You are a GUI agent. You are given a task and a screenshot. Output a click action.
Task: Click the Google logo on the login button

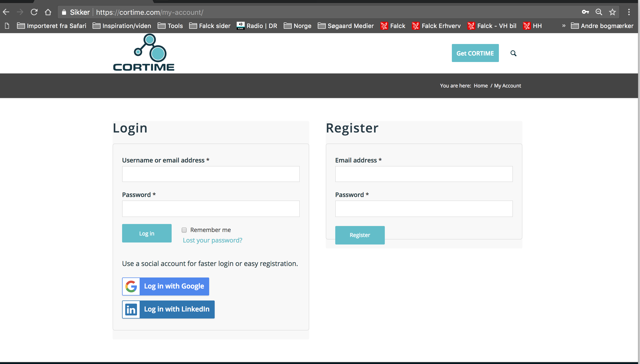click(131, 286)
